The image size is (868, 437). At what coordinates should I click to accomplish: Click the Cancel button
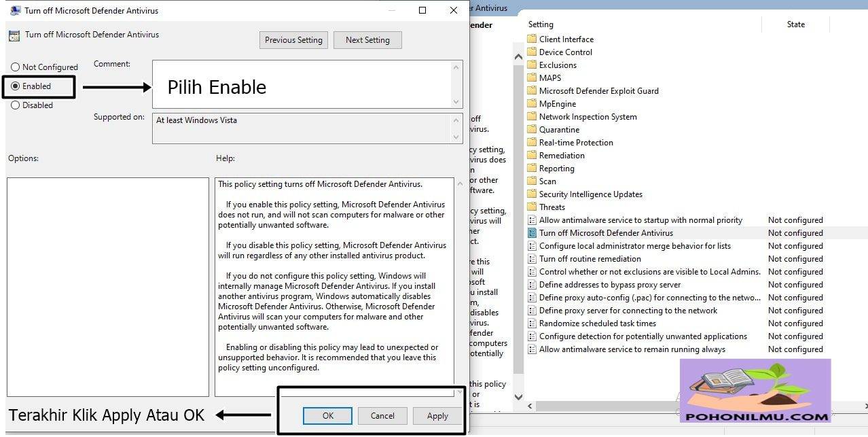382,416
